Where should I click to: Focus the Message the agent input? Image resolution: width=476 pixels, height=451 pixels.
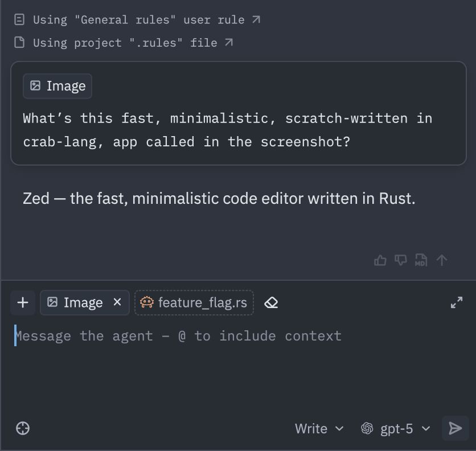point(238,364)
